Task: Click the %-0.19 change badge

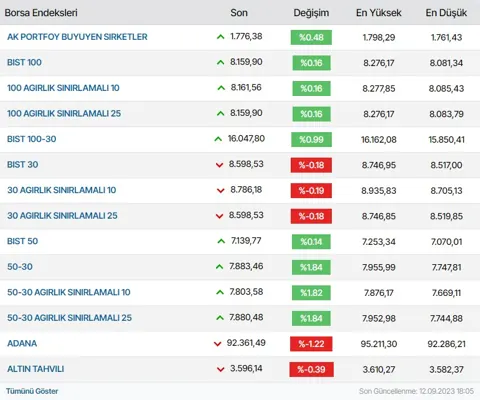Action: pyautogui.click(x=311, y=191)
